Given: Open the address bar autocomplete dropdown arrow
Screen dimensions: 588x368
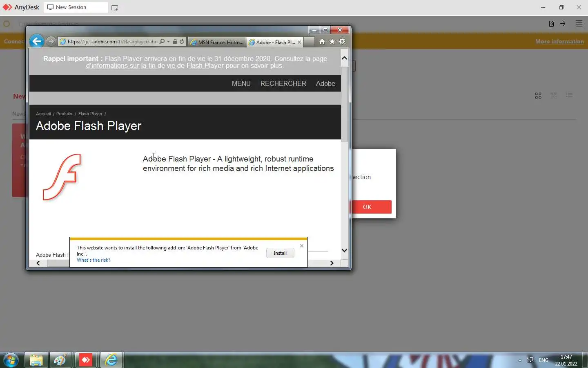Looking at the screenshot, I should coord(168,42).
